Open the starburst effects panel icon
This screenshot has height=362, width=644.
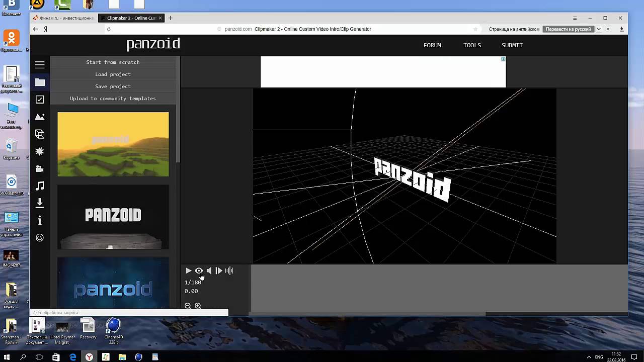pos(40,151)
